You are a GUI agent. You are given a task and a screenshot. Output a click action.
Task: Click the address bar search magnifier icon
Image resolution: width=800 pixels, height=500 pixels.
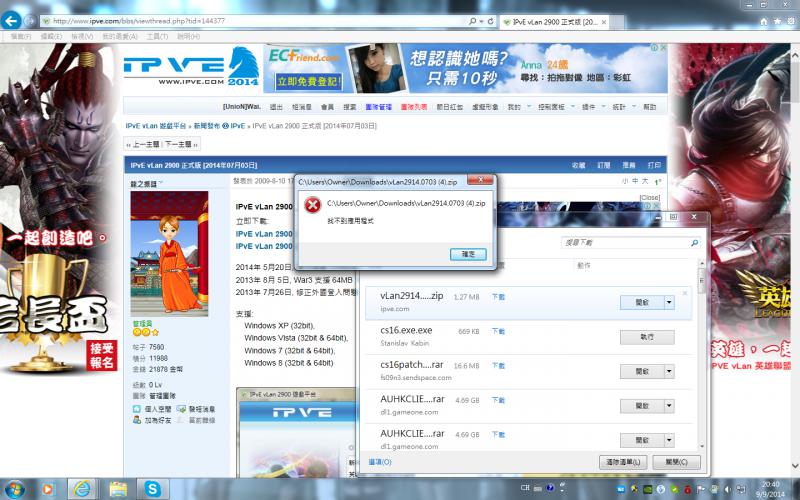pos(472,21)
